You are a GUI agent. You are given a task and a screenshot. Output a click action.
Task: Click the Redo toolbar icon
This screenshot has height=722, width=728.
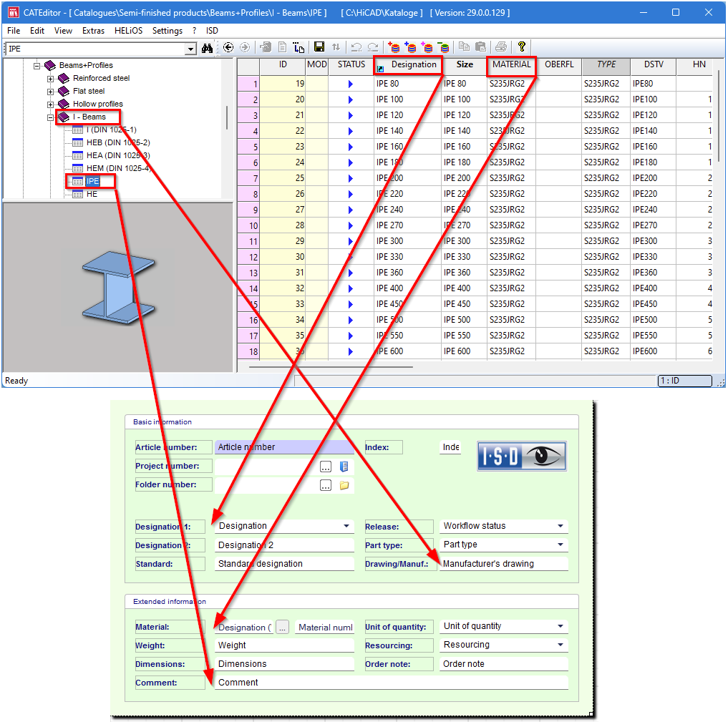point(372,47)
